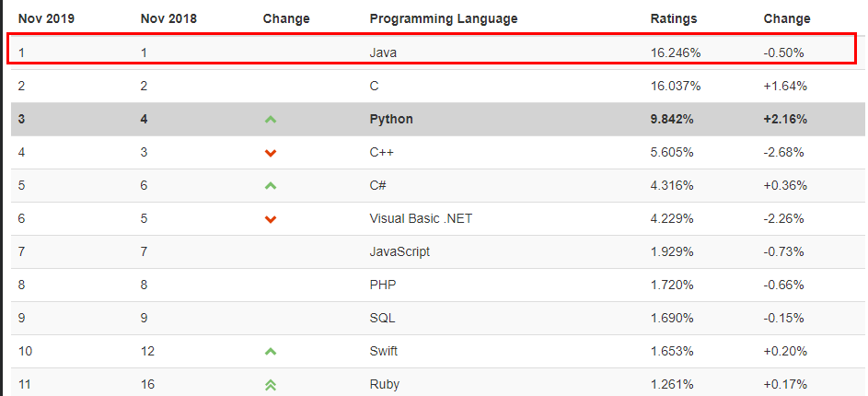Click the JavaScript language entry
Viewport: 868px width, 396px height.
399,251
